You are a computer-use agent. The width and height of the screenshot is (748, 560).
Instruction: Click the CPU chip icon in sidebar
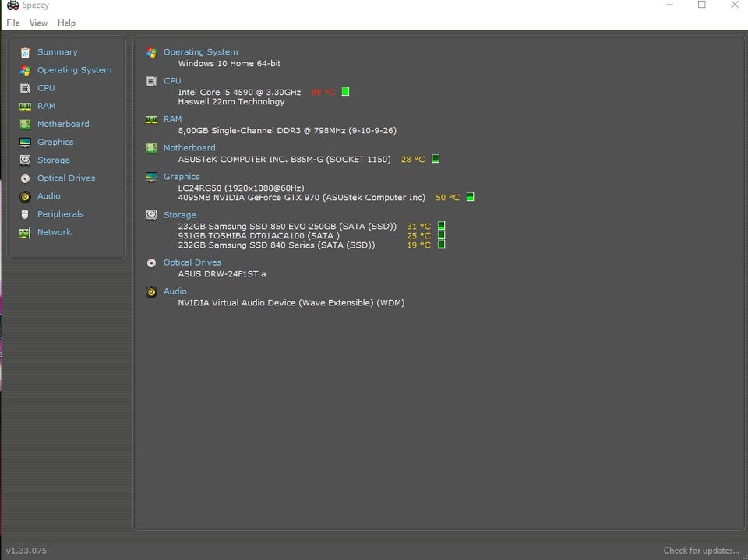click(25, 88)
